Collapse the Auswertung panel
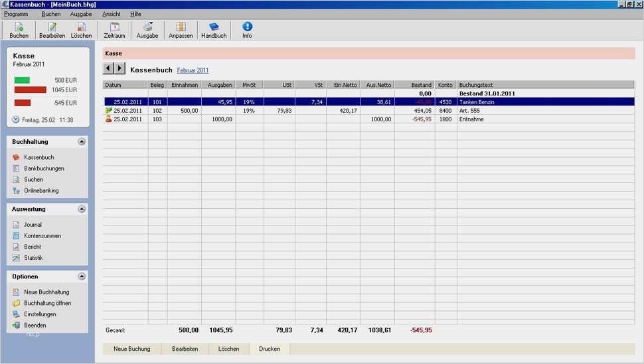 click(x=82, y=209)
